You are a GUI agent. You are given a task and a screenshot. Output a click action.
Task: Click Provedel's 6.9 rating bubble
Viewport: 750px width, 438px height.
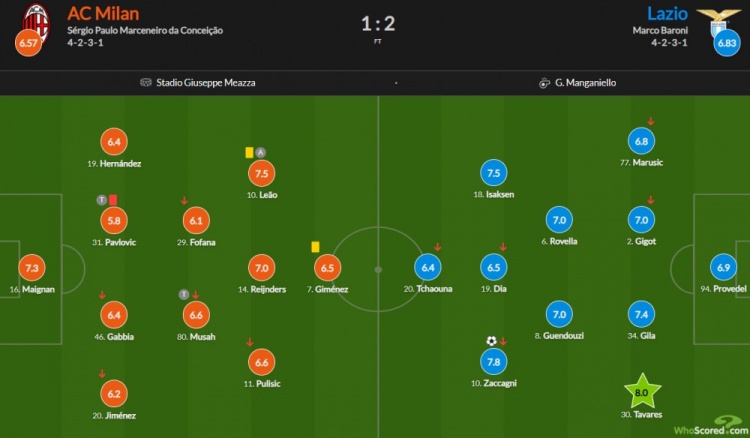(723, 267)
